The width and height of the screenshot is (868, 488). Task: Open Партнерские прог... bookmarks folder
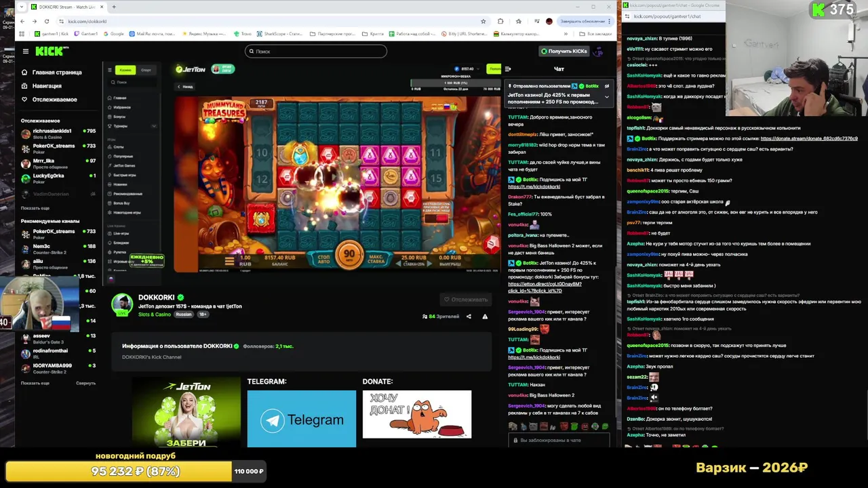tap(332, 33)
